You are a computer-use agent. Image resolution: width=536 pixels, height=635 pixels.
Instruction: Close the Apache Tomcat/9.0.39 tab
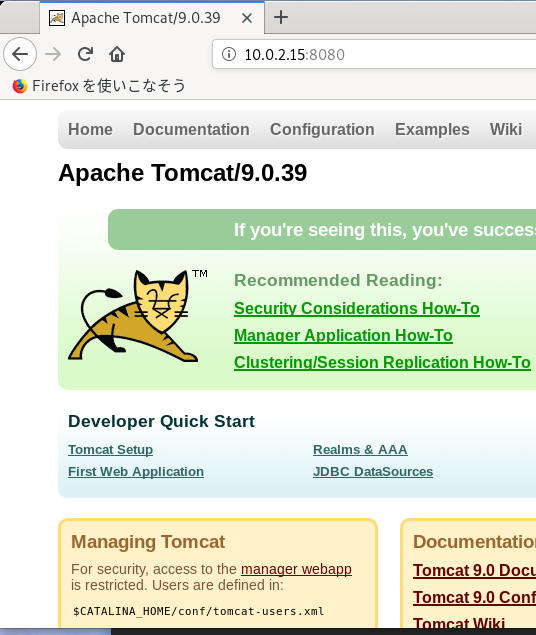coord(247,18)
